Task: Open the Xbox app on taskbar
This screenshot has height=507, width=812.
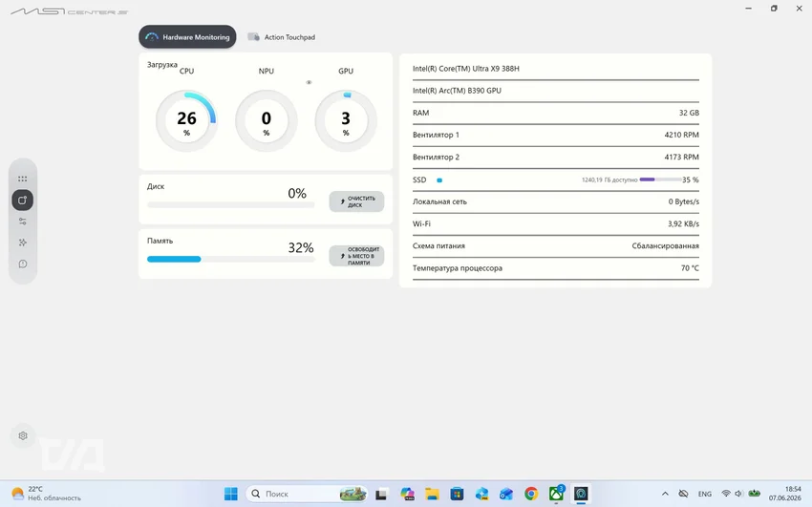Action: (x=556, y=494)
